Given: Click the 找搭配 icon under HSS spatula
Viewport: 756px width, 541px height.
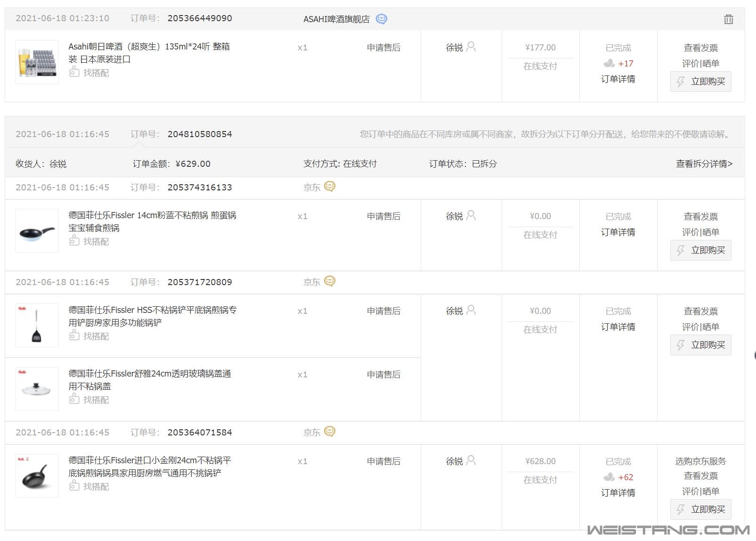Looking at the screenshot, I should (74, 335).
